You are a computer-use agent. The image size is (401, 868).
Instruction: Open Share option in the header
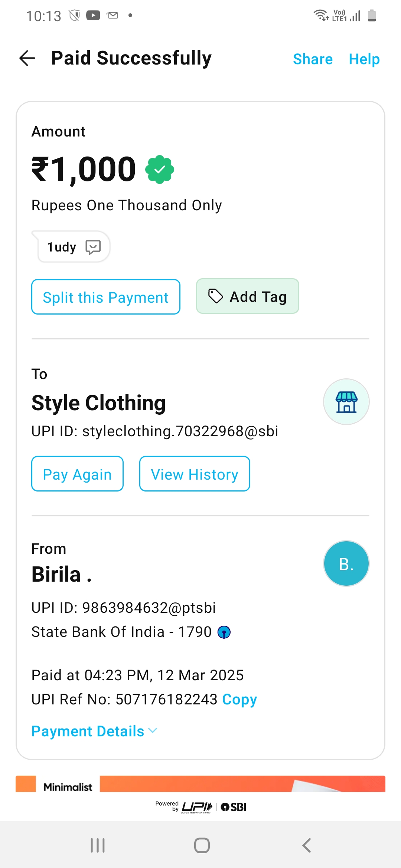point(313,59)
